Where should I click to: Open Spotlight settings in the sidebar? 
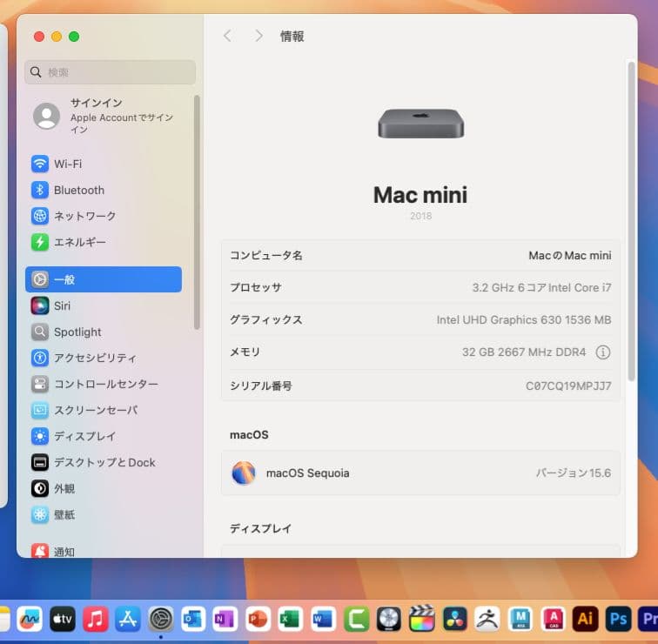[104, 332]
